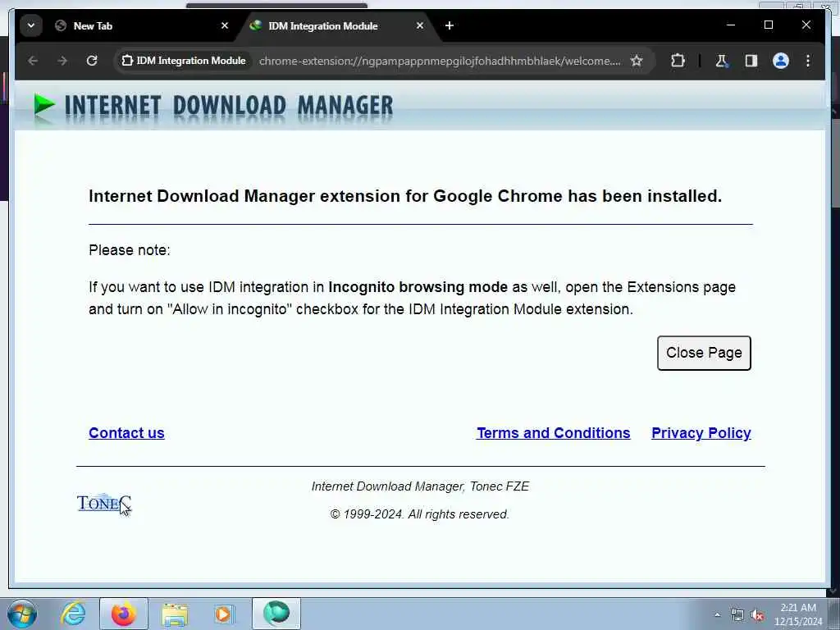Click the Internet Download Manager green arrow logo
Screen dimensions: 840x630
point(44,105)
